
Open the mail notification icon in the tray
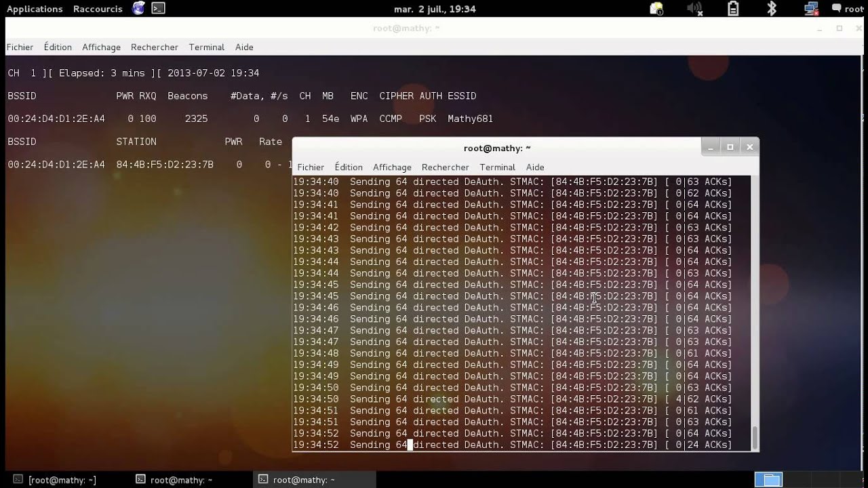(x=656, y=9)
